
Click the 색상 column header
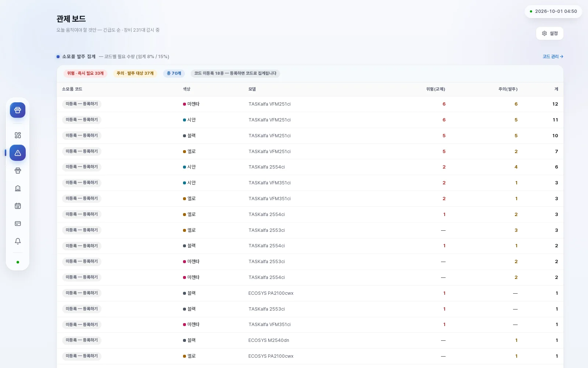pos(187,89)
